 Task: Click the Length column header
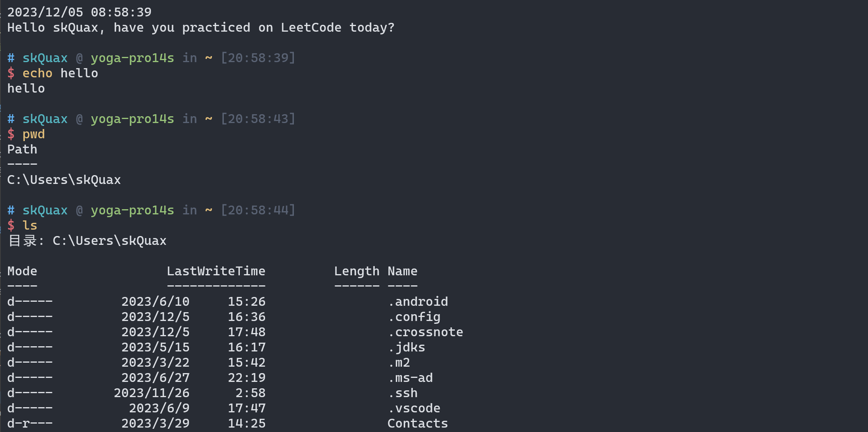tap(357, 271)
